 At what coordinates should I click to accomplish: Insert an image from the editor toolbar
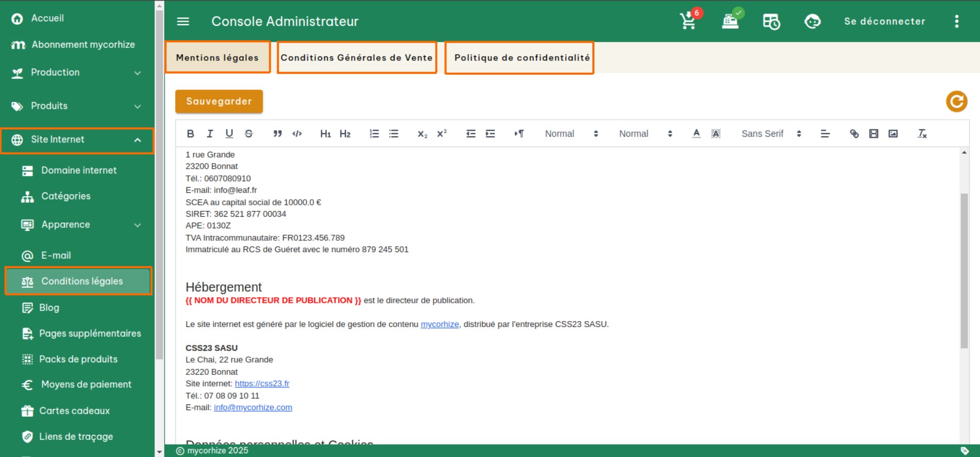pyautogui.click(x=893, y=134)
